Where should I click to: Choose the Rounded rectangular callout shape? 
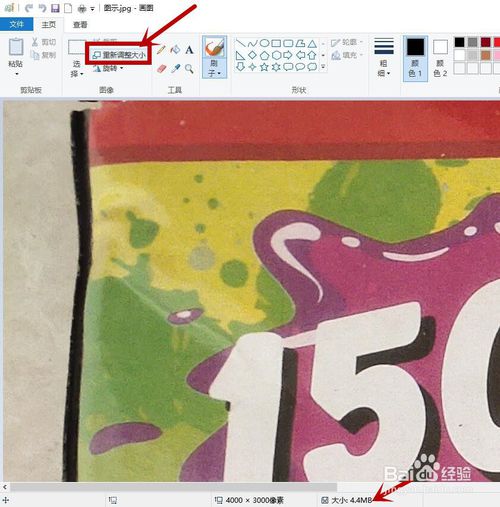(x=288, y=67)
